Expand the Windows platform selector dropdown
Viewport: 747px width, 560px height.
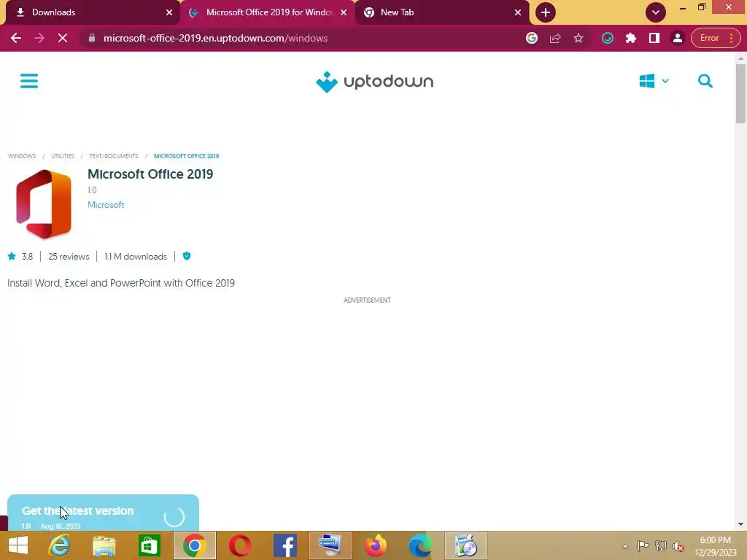(654, 81)
